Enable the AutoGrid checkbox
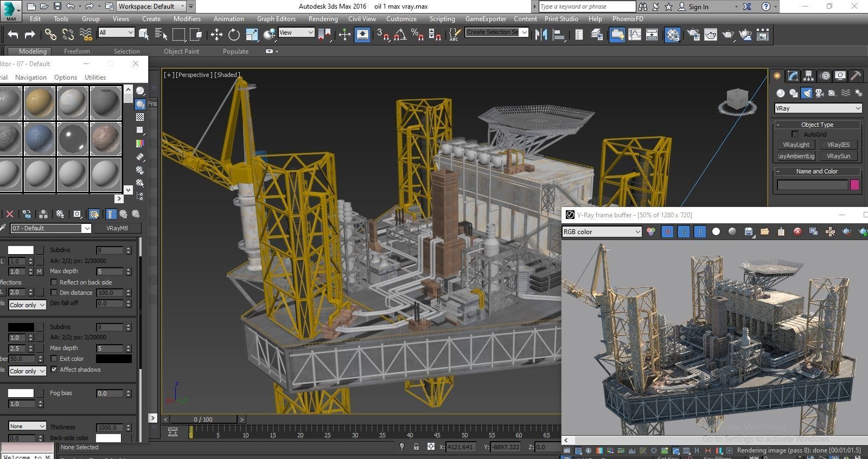Viewport: 868px width, 459px height. 795,134
